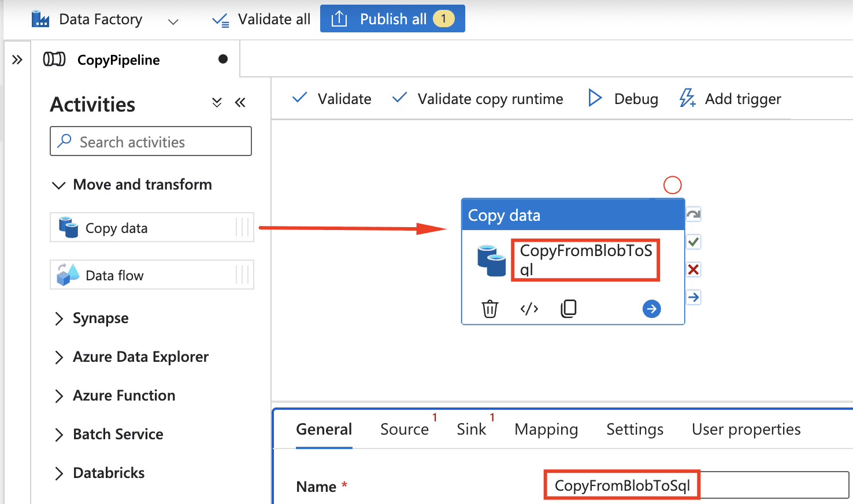Switch to the Source tab

tap(404, 429)
